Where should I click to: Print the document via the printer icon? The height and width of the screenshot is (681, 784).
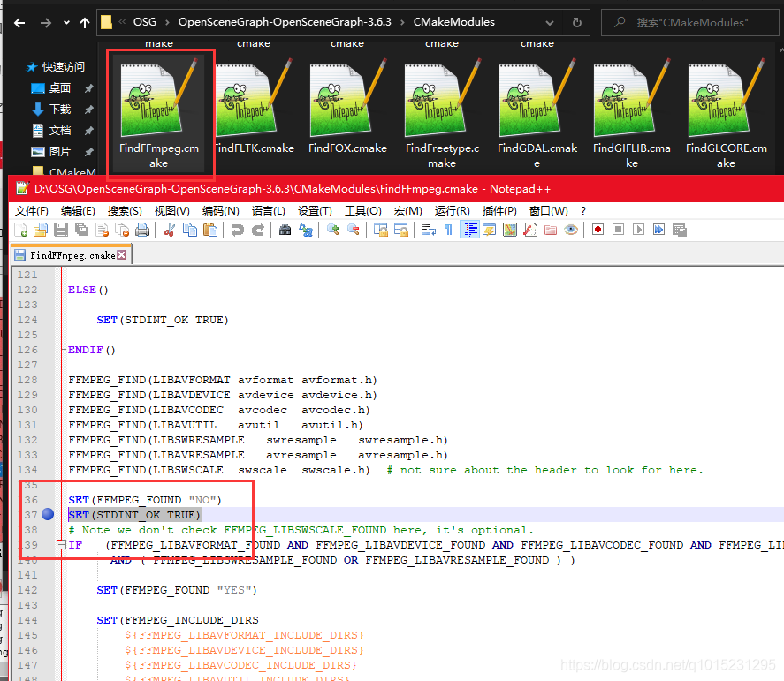pyautogui.click(x=142, y=230)
